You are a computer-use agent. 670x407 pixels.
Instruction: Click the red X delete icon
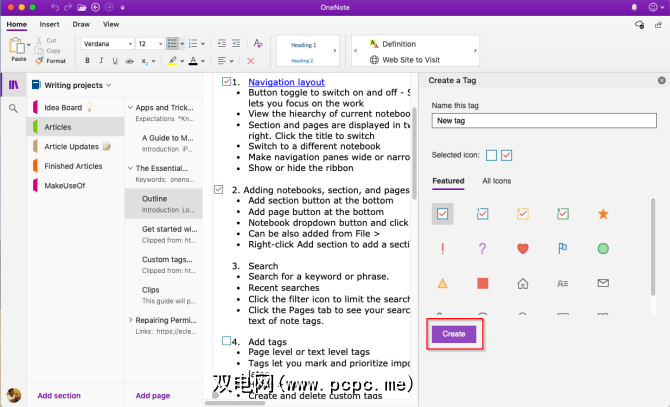click(250, 61)
